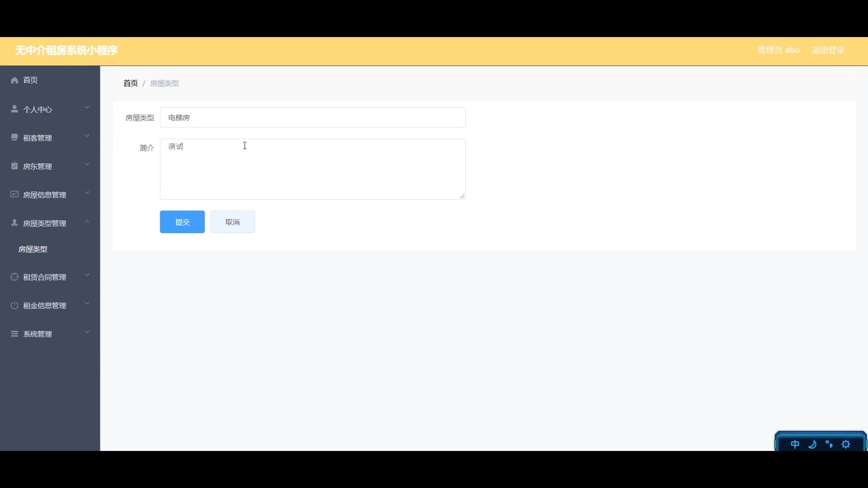Focus the 简介 textarea containing 测试

coord(313,169)
